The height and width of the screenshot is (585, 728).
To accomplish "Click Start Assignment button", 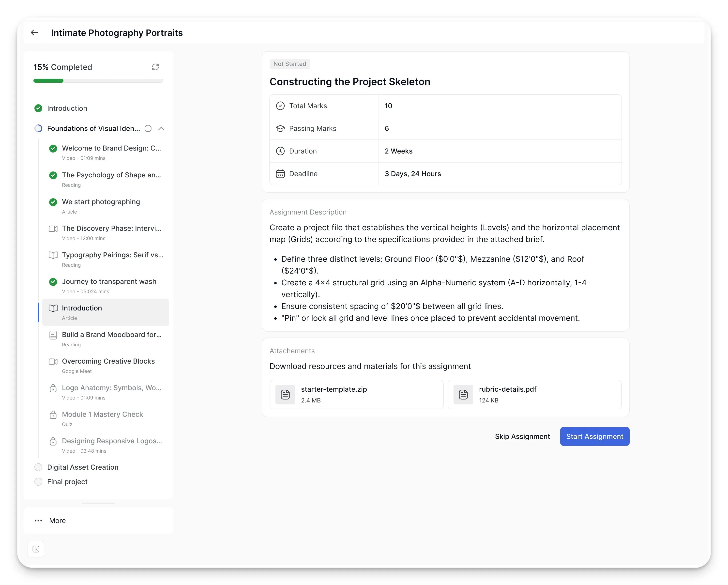I will click(595, 436).
